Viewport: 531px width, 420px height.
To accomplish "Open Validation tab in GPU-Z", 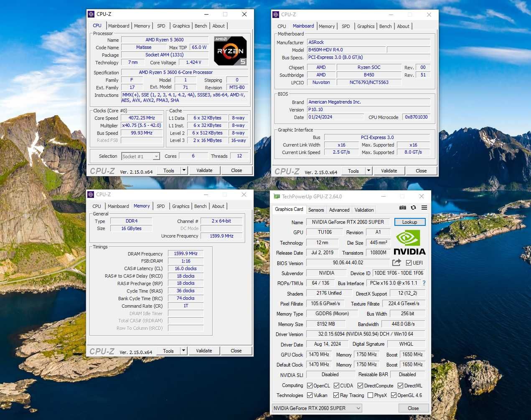I will point(364,210).
